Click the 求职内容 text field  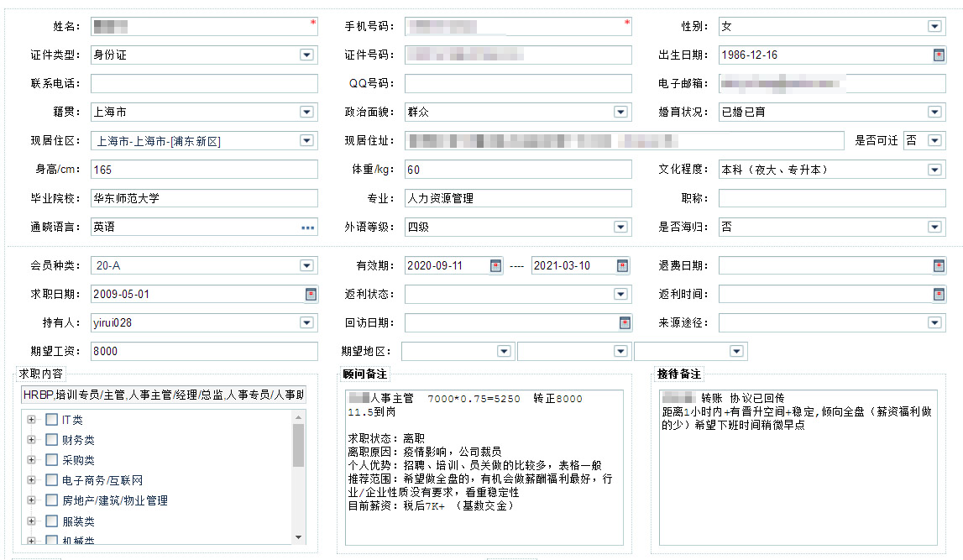pyautogui.click(x=164, y=395)
